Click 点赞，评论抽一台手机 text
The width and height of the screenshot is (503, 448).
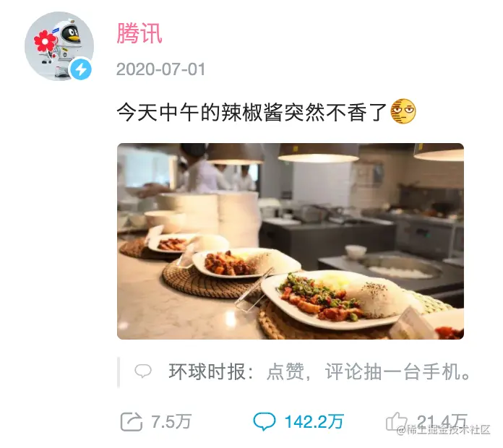[369, 371]
